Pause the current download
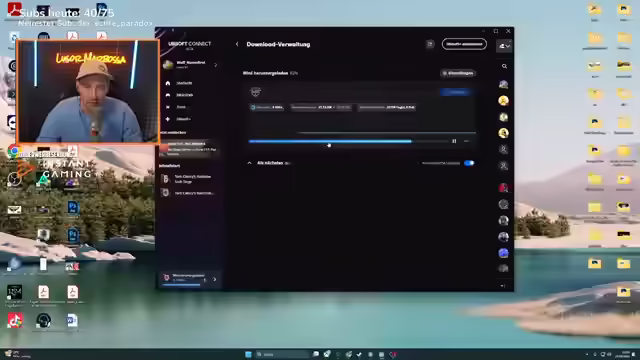 click(454, 141)
